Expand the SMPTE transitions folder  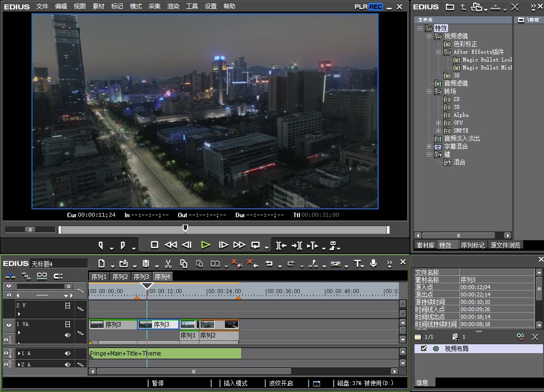439,131
